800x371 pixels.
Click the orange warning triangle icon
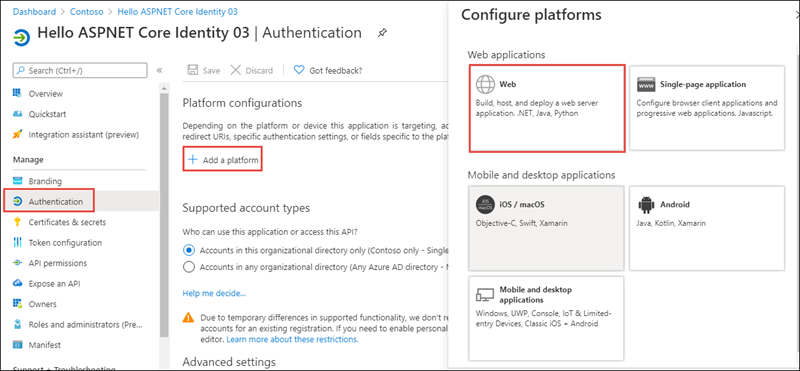pyautogui.click(x=189, y=318)
